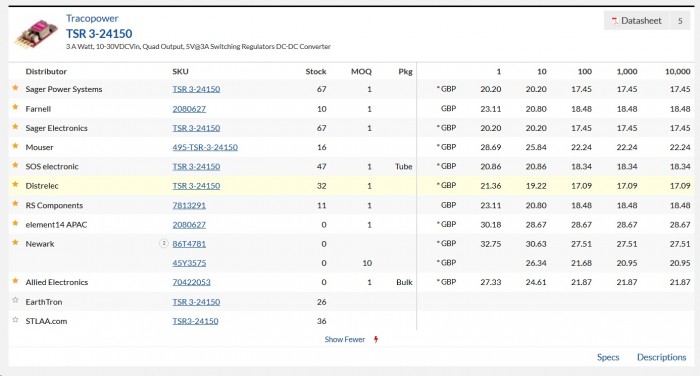Click Allied Electronics price 27.33

[491, 282]
